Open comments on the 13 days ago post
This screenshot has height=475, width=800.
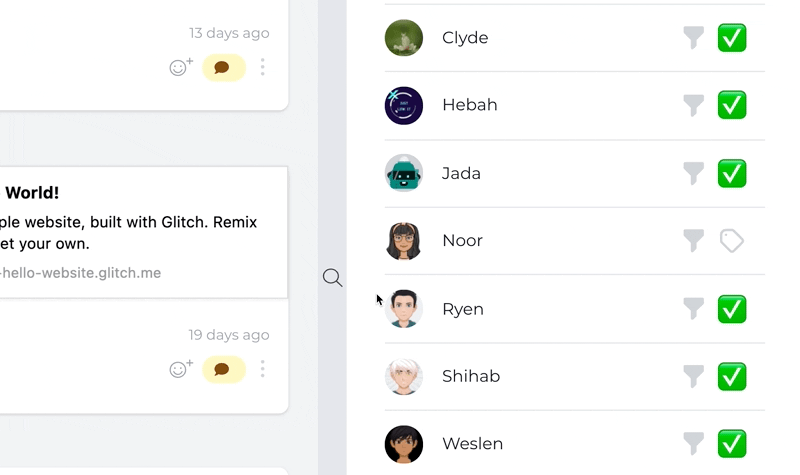click(223, 68)
